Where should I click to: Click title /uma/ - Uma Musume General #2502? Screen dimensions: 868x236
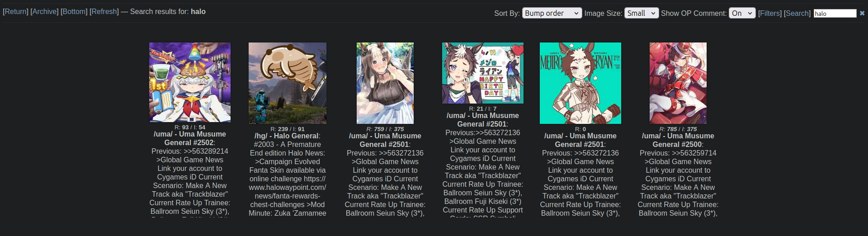pos(190,138)
